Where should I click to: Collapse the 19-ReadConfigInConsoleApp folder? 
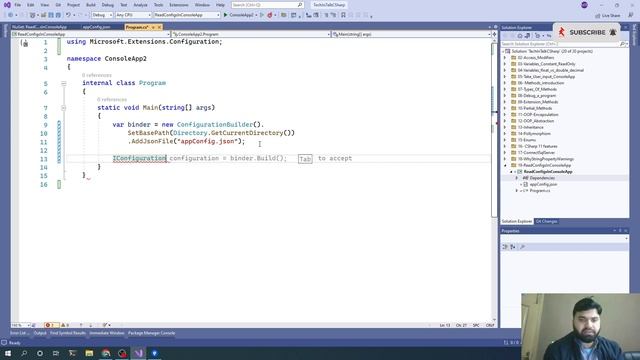click(505, 165)
